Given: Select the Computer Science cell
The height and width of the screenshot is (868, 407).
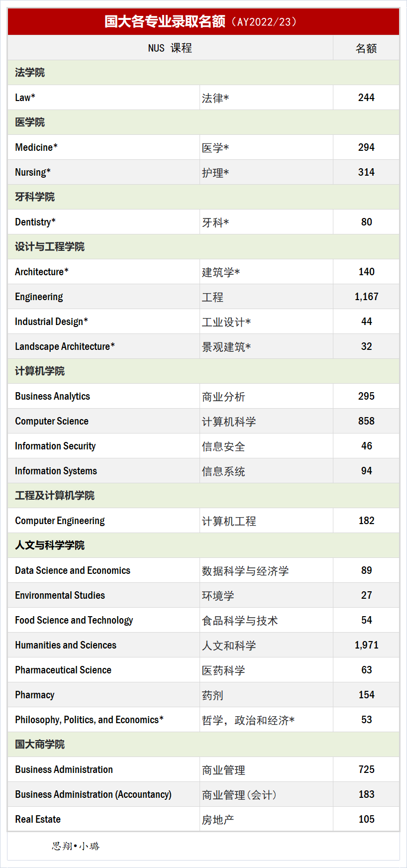Looking at the screenshot, I should [x=103, y=421].
